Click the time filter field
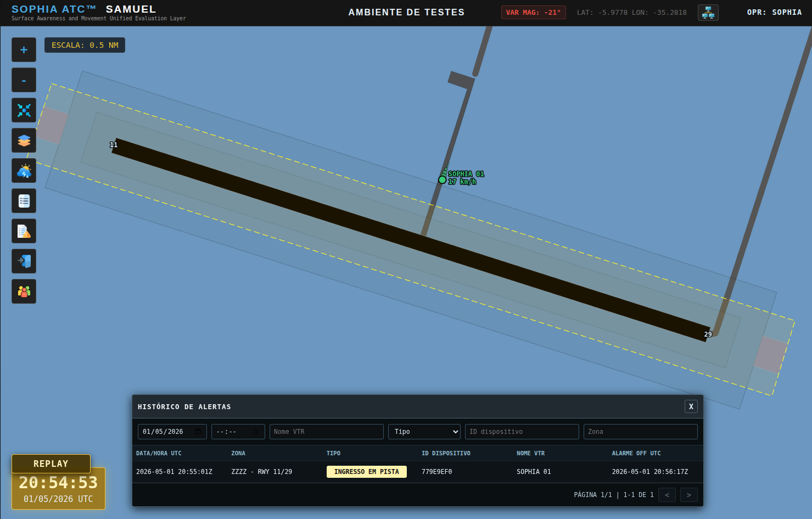The height and width of the screenshot is (519, 812). tap(238, 432)
